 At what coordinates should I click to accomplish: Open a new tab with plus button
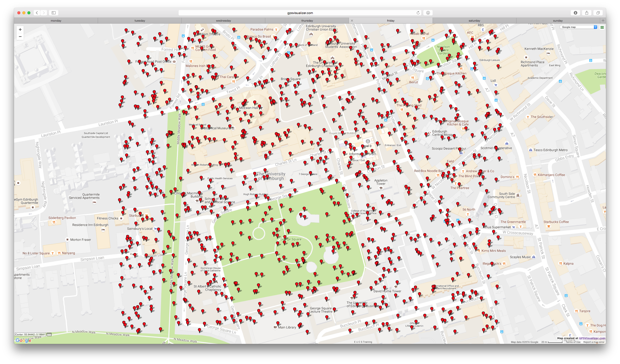click(x=603, y=21)
